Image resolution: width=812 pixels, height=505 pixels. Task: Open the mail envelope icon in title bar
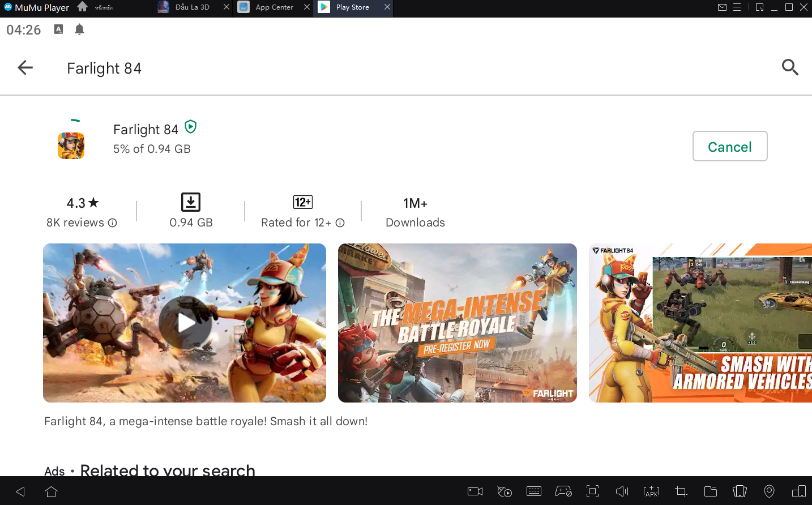click(x=722, y=7)
